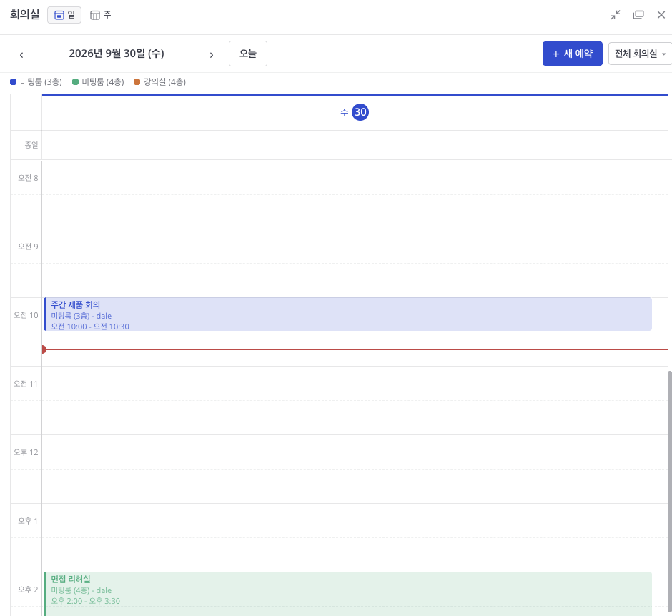Go to the next day arrow
Screen dimensions: 672x616
[x=212, y=54]
